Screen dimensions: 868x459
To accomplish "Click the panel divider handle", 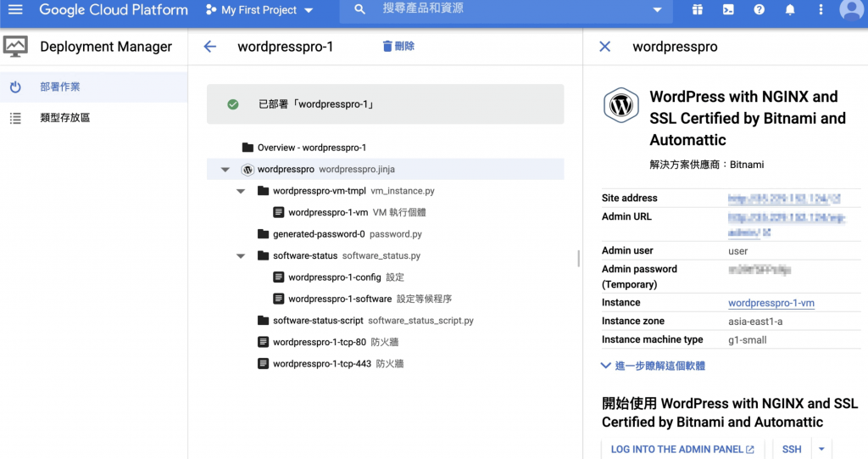I will (579, 258).
